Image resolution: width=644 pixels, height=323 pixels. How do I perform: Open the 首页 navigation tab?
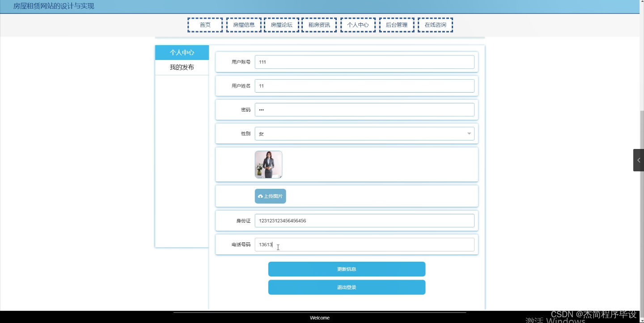205,25
